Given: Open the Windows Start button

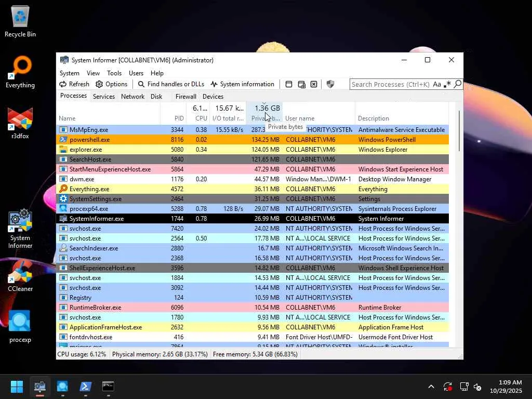Looking at the screenshot, I should click(x=17, y=387).
